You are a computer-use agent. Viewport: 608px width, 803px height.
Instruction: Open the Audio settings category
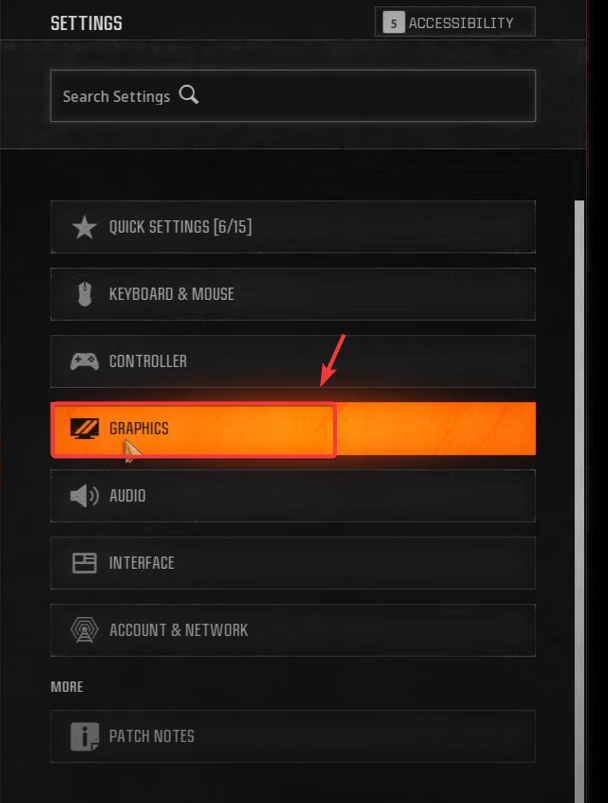(293, 496)
